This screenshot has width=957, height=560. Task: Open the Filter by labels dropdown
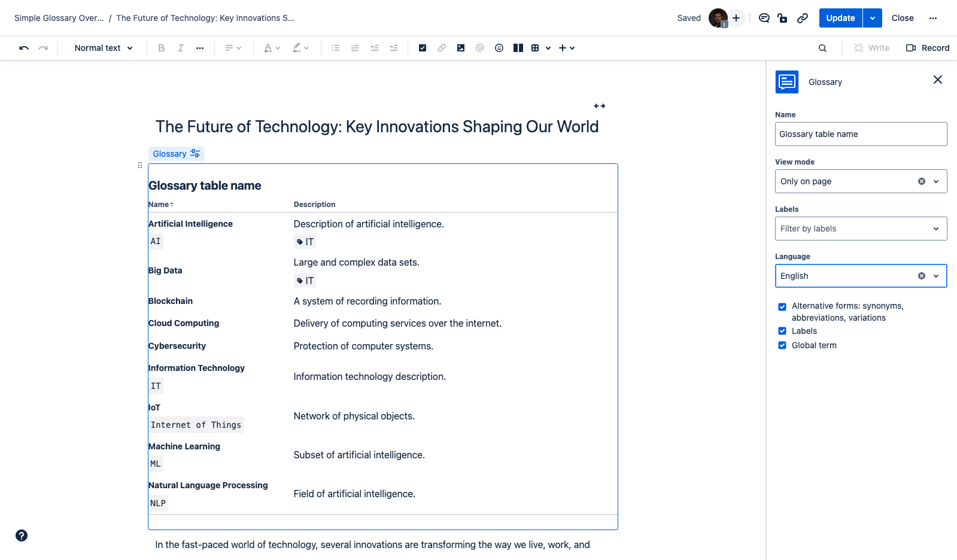861,229
